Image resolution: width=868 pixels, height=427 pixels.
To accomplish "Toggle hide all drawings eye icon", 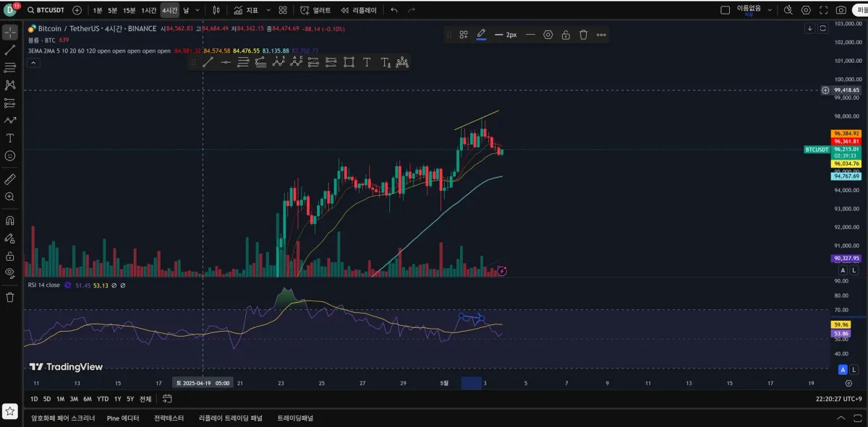I will pos(10,273).
